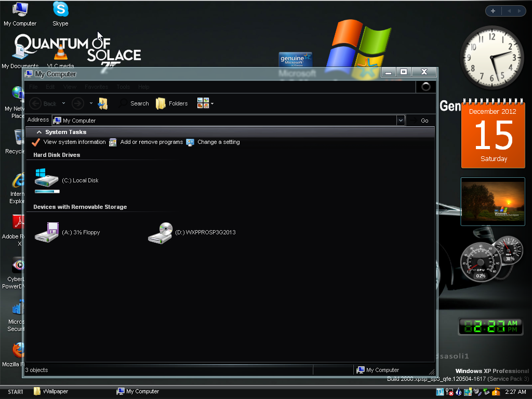
Task: Open the Views toolbar icon
Action: pos(203,103)
